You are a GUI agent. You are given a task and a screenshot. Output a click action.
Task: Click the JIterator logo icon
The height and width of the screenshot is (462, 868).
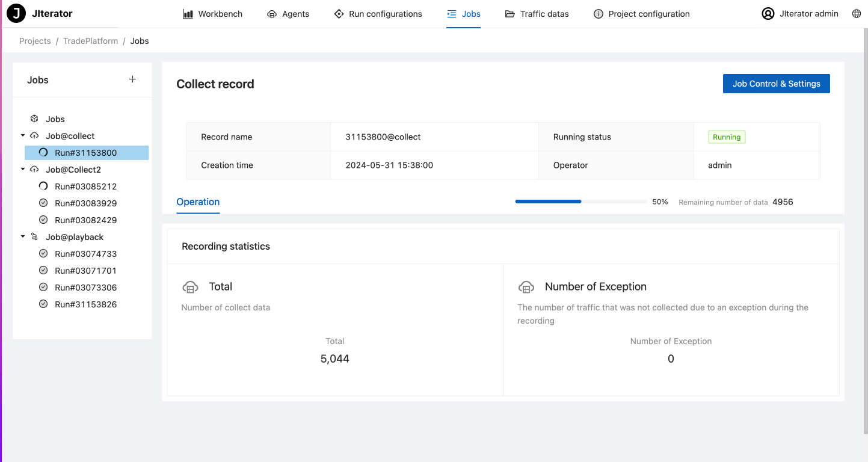pyautogui.click(x=16, y=13)
